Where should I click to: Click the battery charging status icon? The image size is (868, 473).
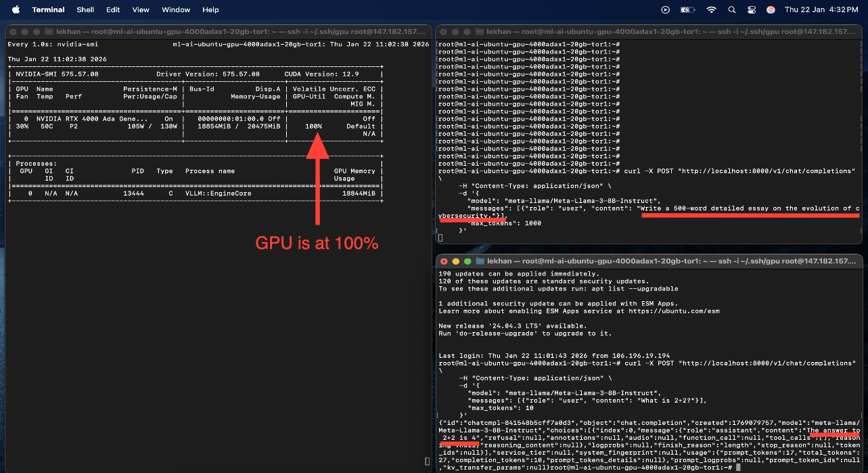pyautogui.click(x=687, y=10)
